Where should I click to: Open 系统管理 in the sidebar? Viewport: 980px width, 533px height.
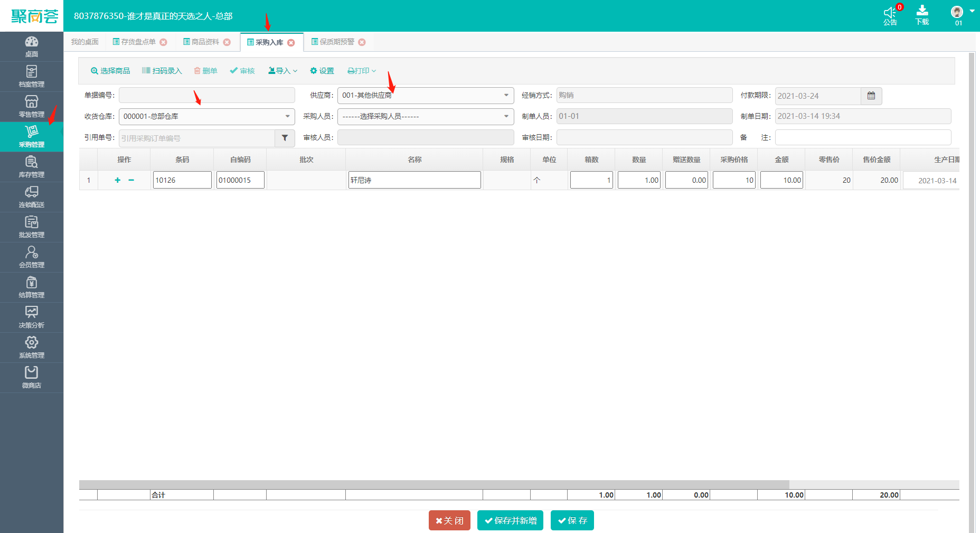pyautogui.click(x=32, y=348)
